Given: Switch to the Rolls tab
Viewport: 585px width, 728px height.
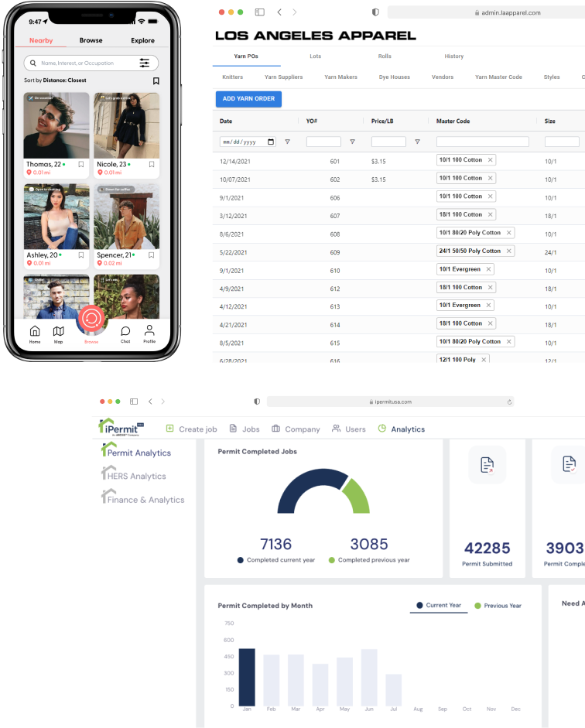Looking at the screenshot, I should pyautogui.click(x=385, y=56).
